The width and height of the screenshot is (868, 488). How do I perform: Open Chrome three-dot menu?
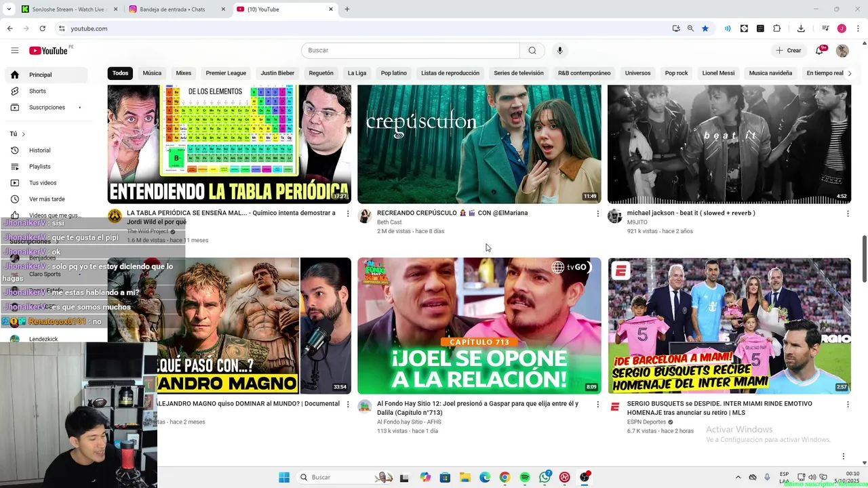pos(858,28)
